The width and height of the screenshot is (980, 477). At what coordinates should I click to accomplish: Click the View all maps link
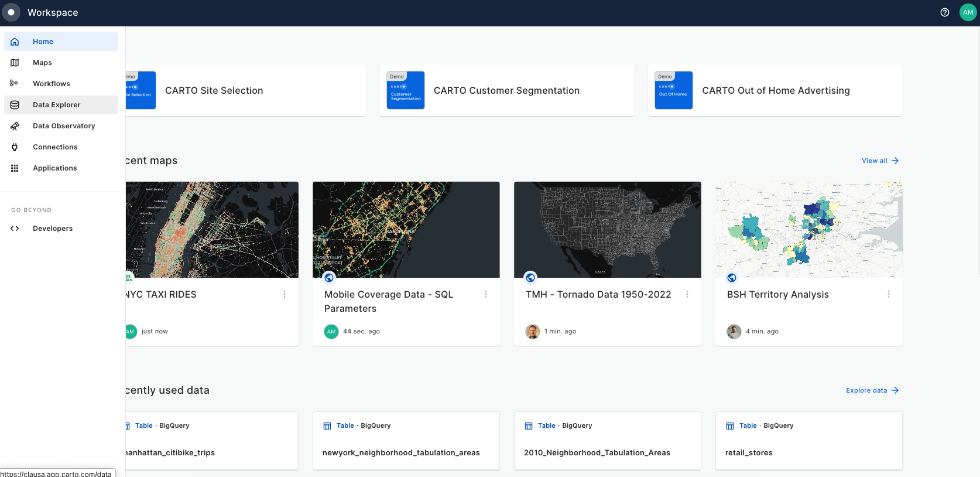(x=879, y=161)
